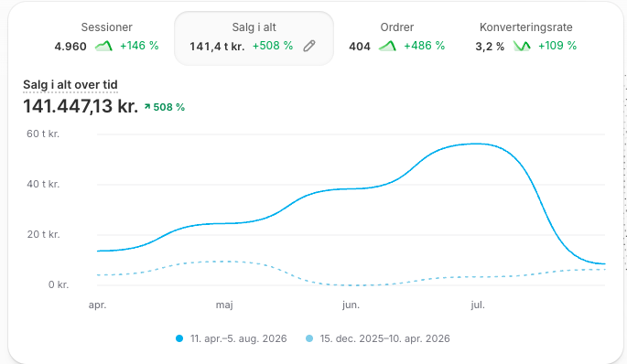
Task: Click the dashed comparison line near maj
Action: click(224, 262)
